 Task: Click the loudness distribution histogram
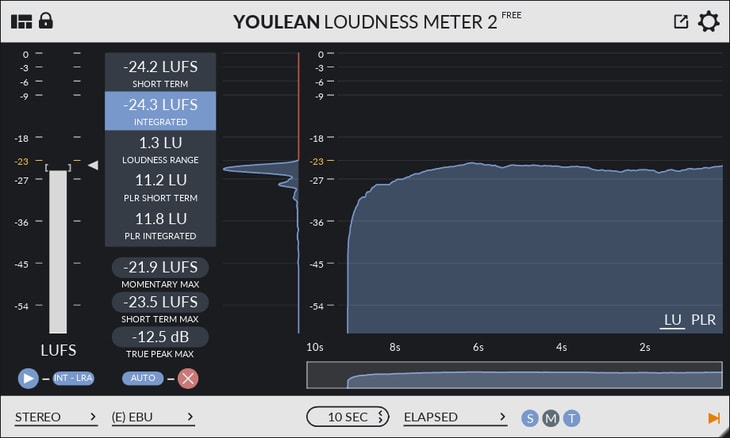(x=261, y=193)
